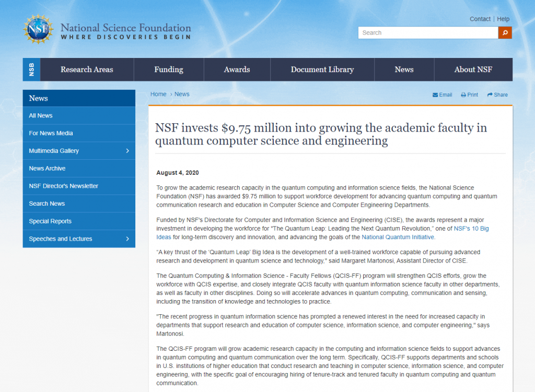Click the orange search magnifier button

505,33
